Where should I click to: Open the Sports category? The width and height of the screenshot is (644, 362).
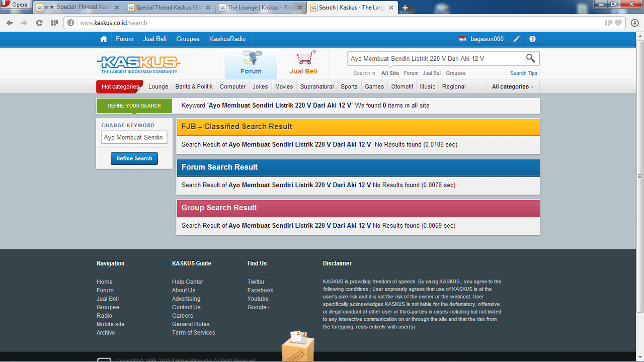(349, 86)
